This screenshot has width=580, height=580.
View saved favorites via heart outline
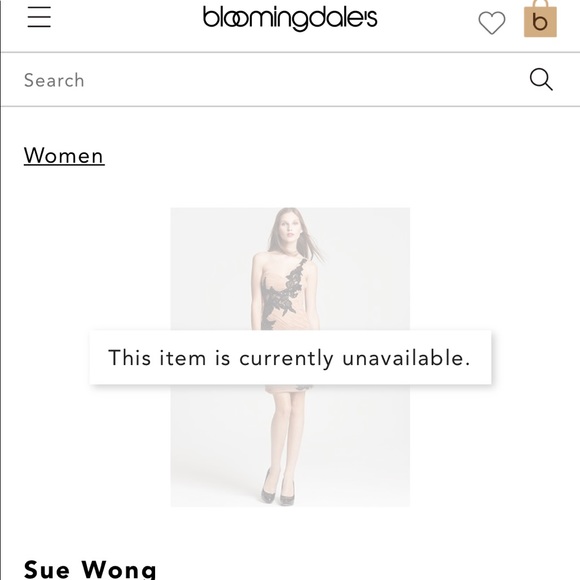(x=492, y=23)
